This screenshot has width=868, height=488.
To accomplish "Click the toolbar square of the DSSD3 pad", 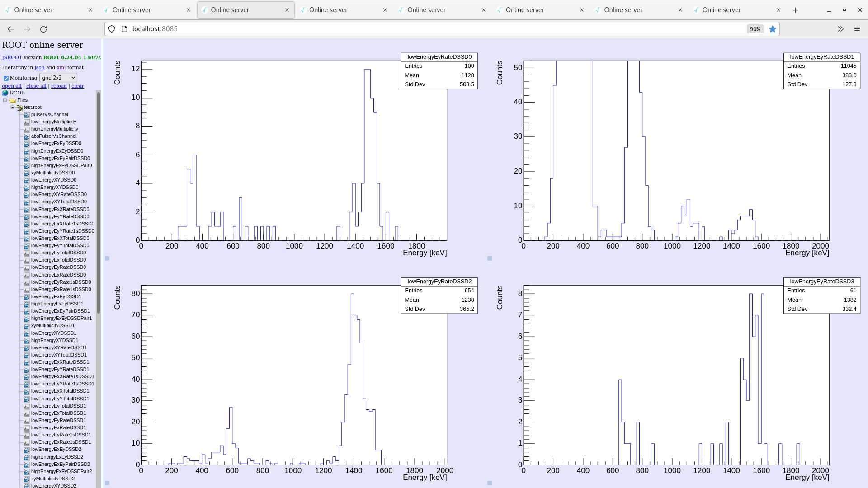I will coord(490,483).
